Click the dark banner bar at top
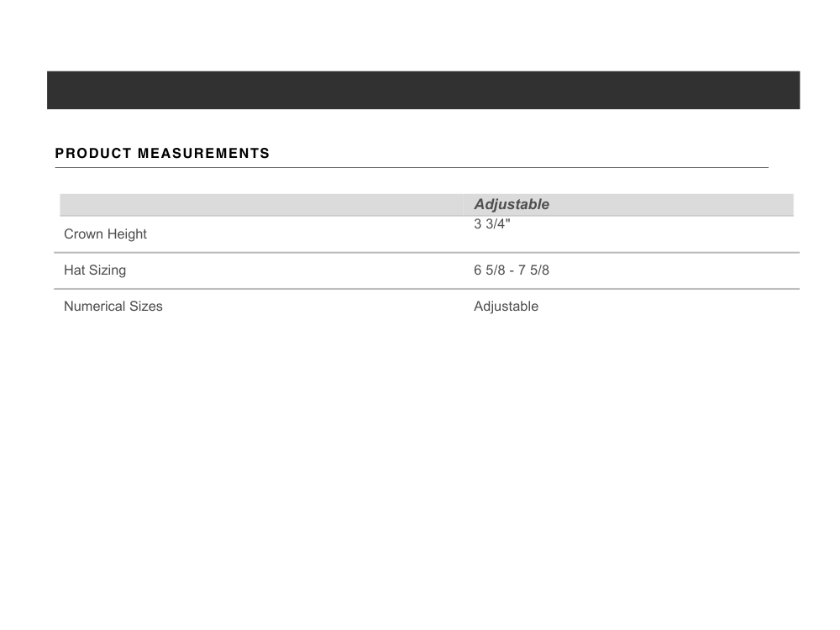Viewport: 840px width, 630px height. click(x=423, y=90)
